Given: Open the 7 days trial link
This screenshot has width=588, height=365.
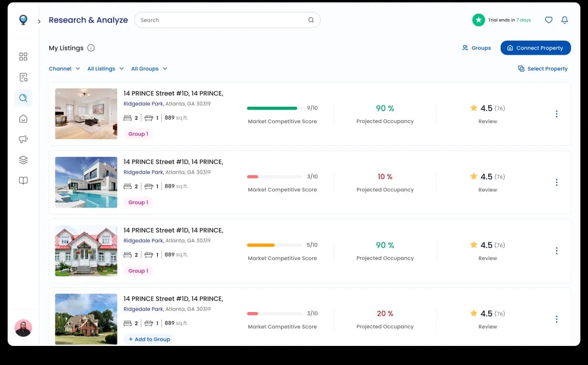Looking at the screenshot, I should click(524, 20).
